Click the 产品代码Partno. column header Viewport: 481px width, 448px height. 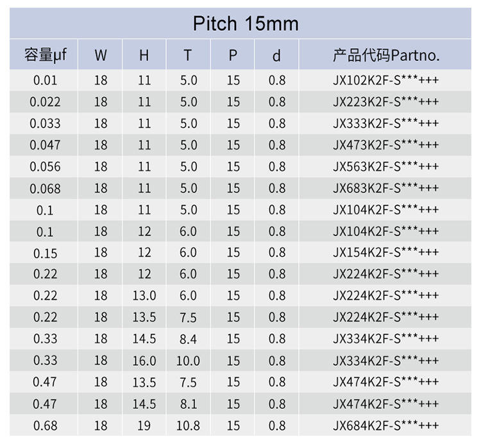coord(386,55)
